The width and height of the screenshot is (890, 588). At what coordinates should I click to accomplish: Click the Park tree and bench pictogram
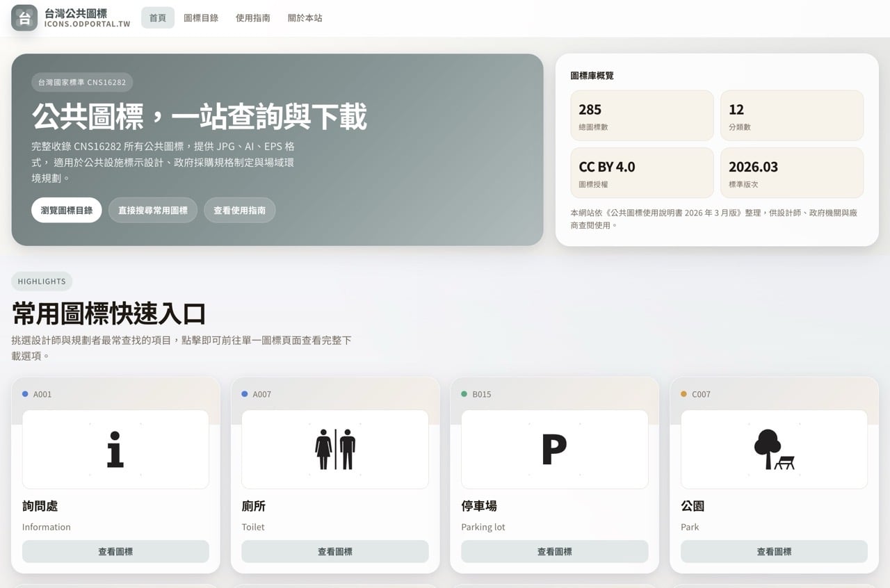[x=774, y=449]
